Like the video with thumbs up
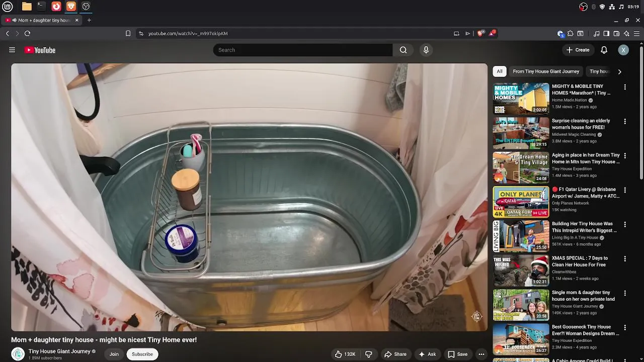This screenshot has width=644, height=362. 346,354
